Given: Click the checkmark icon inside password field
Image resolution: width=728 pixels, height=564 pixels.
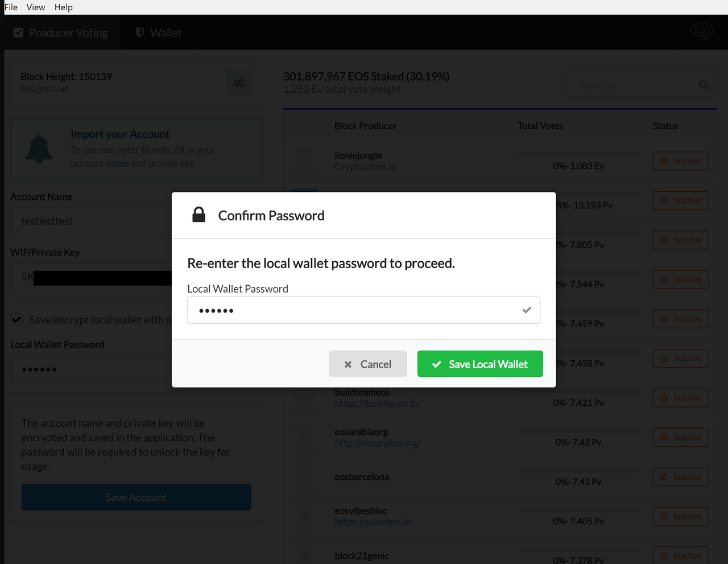Looking at the screenshot, I should pos(527,310).
